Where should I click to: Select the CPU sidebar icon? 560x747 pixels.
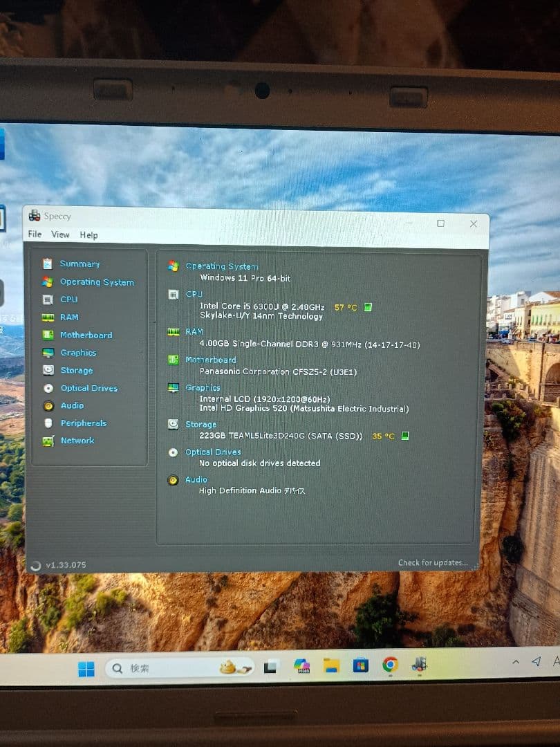point(48,299)
